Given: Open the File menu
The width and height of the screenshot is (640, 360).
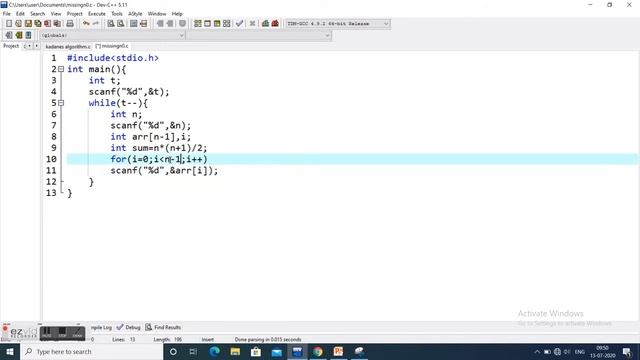Looking at the screenshot, I should pyautogui.click(x=7, y=14).
